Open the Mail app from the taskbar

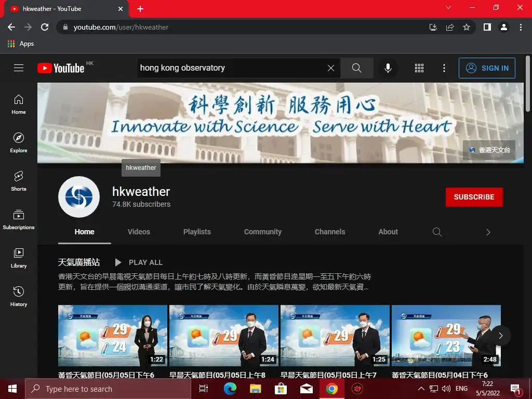click(307, 389)
